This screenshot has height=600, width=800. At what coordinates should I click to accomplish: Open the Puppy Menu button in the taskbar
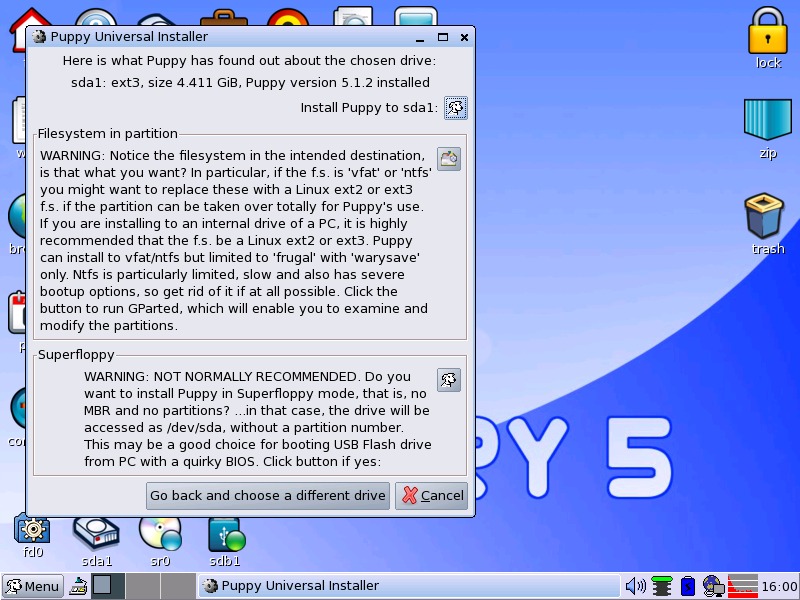(x=33, y=586)
